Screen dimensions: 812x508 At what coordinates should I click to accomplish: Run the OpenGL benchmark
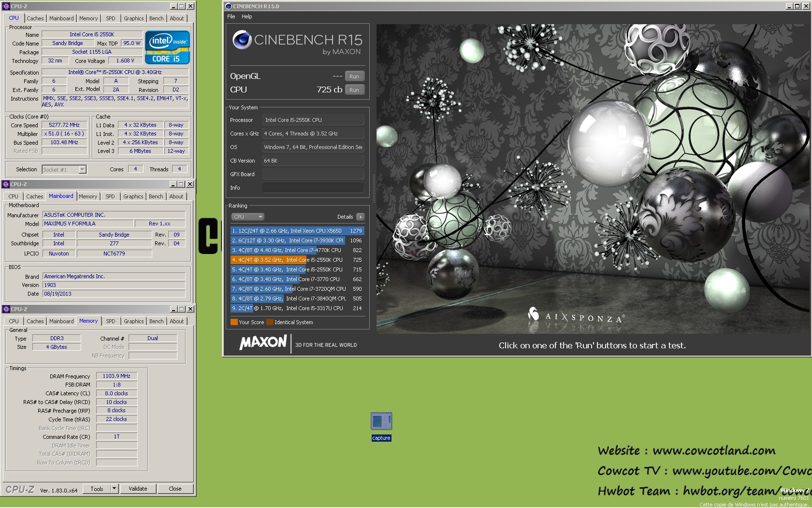[354, 76]
